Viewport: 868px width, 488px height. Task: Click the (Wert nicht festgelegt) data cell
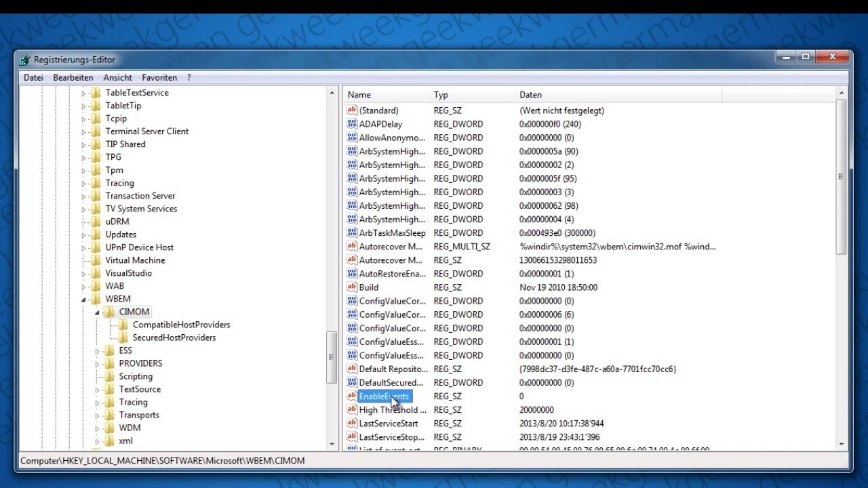coord(561,110)
